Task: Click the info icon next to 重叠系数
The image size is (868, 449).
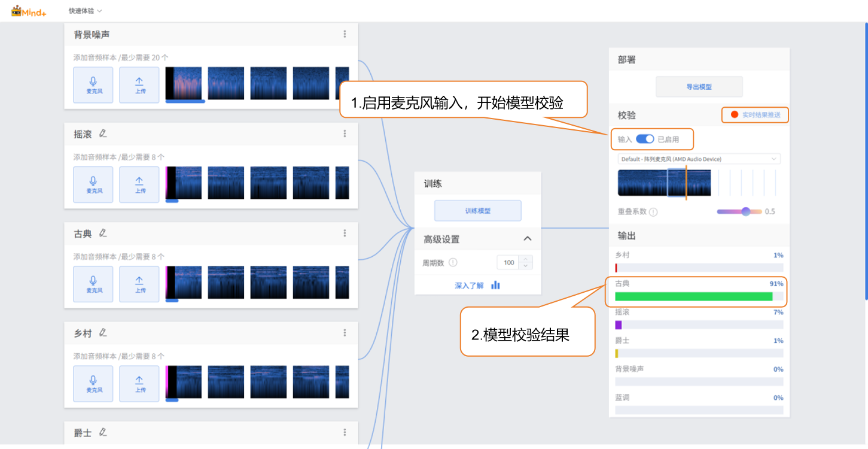Action: click(x=653, y=212)
